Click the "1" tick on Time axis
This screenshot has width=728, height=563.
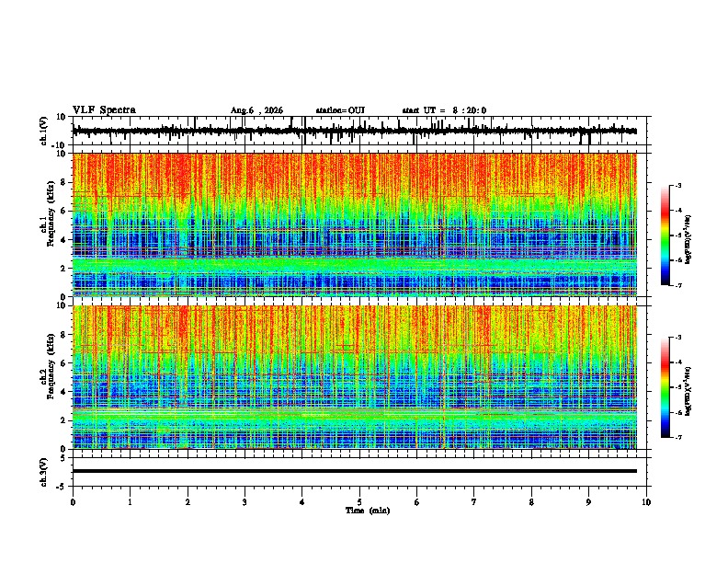tap(130, 502)
